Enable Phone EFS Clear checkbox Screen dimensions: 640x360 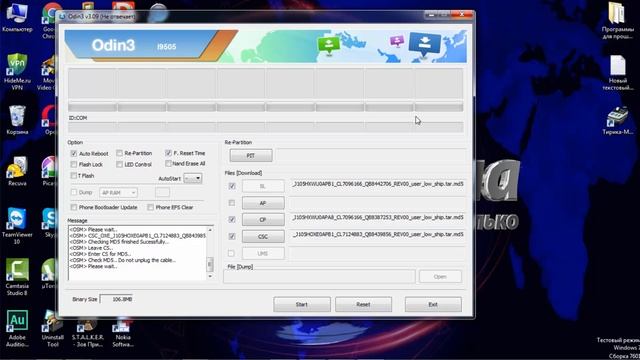151,207
